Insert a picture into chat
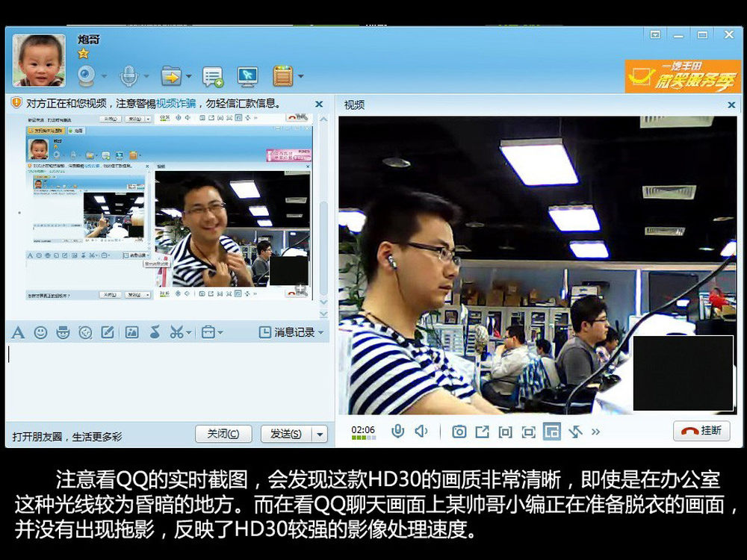Viewport: 747px width, 560px height. point(131,332)
